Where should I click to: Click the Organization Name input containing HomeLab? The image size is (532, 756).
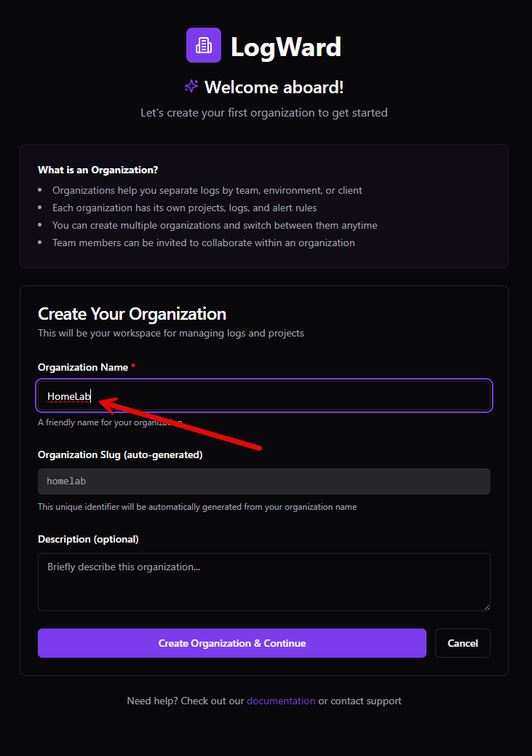263,395
